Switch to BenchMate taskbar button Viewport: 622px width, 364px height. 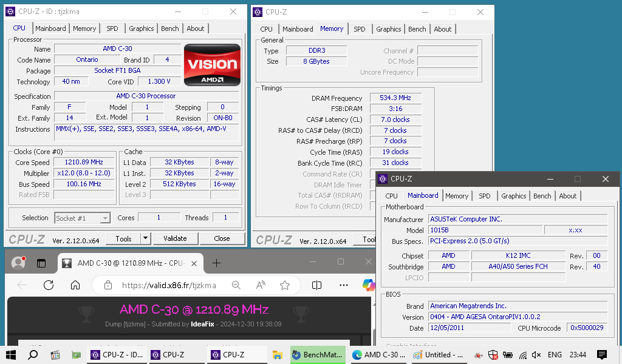click(x=318, y=355)
